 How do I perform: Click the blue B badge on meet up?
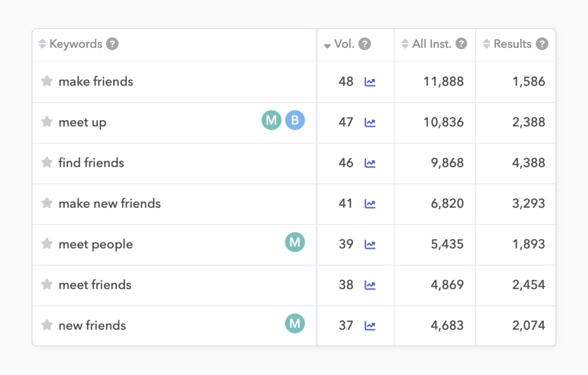295,120
